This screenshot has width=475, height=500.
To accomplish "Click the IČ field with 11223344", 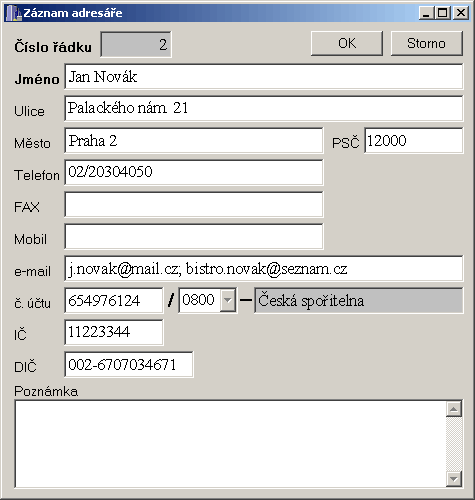I will (114, 332).
